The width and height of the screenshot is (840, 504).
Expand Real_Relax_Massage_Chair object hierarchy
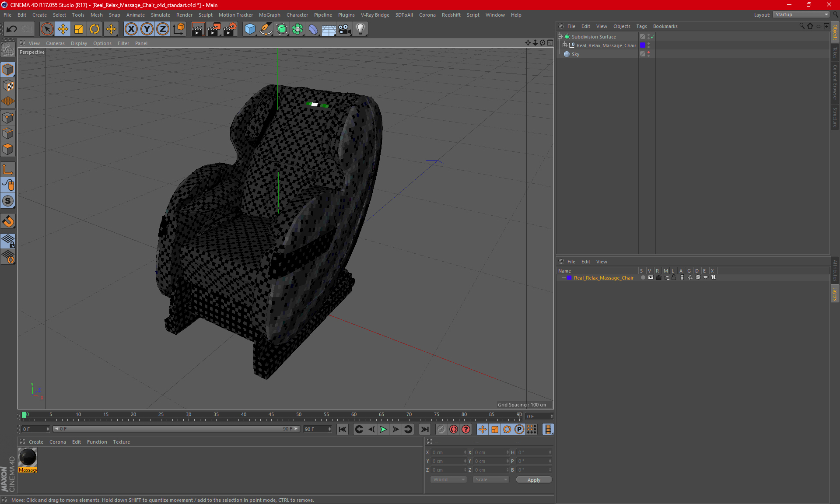(565, 45)
